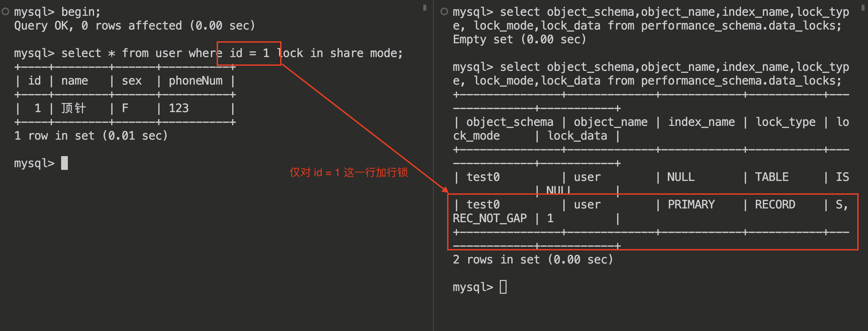The image size is (868, 331).
Task: Click the "1 row in set (0.01 sec)" line
Action: tap(91, 136)
